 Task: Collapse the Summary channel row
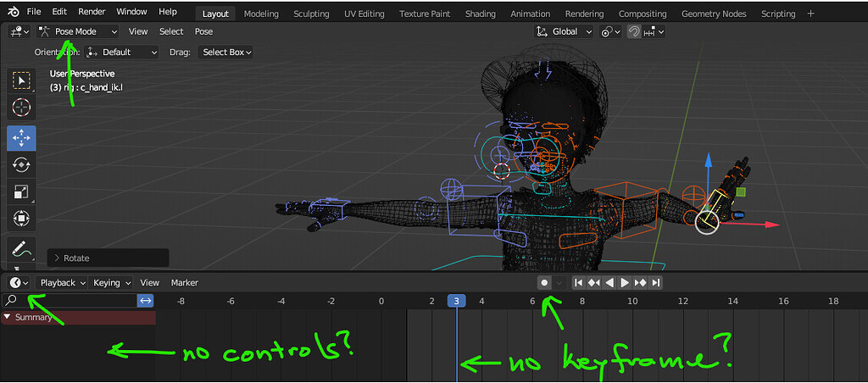click(8, 317)
